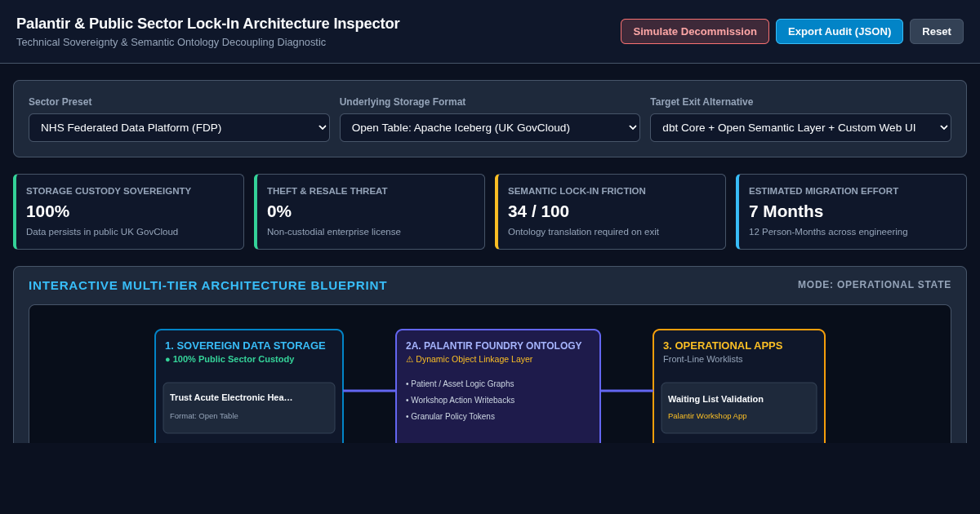Select the Storage Custody Sovereignty card

(x=128, y=211)
